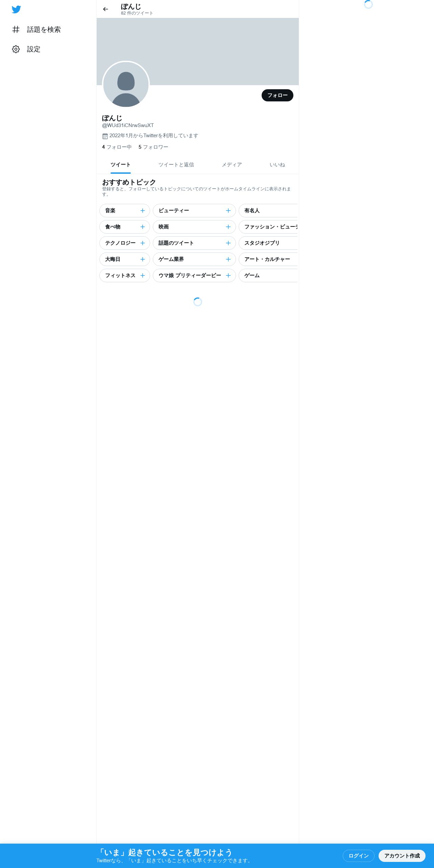This screenshot has width=434, height=868.
Task: Click the ログイン button
Action: pyautogui.click(x=359, y=856)
